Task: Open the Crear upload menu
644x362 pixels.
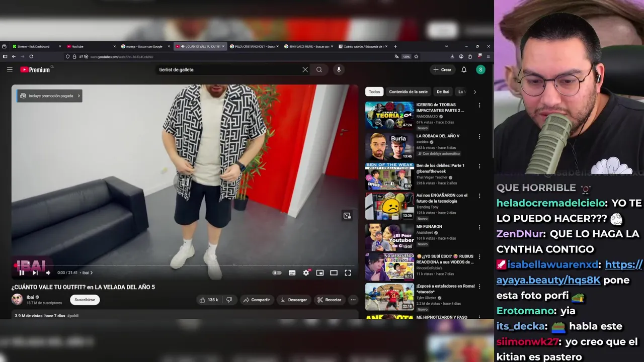Action: 442,69
